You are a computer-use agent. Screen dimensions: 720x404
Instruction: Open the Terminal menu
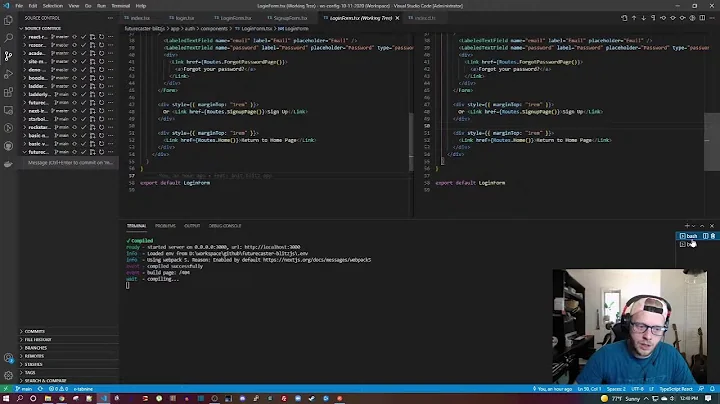(x=121, y=6)
